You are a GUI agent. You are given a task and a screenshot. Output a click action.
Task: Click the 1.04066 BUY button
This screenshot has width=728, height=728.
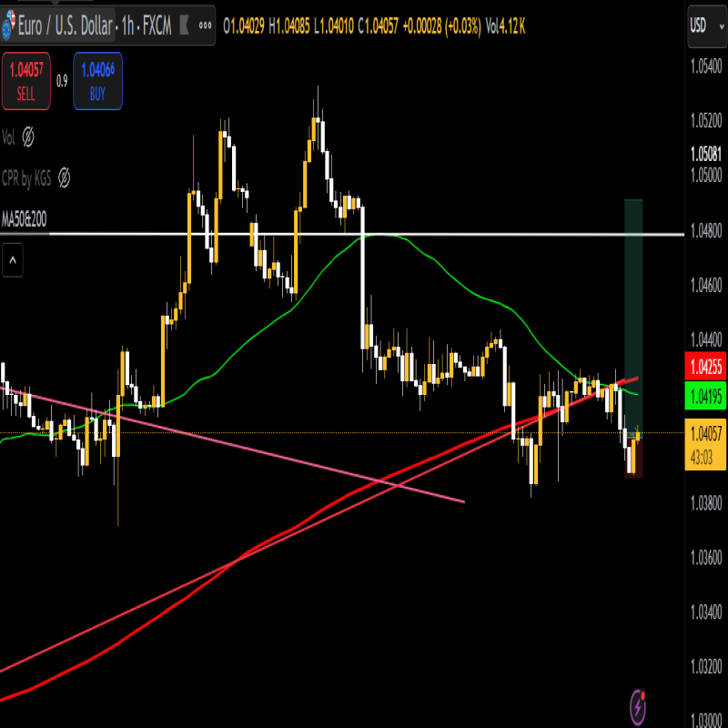[97, 80]
